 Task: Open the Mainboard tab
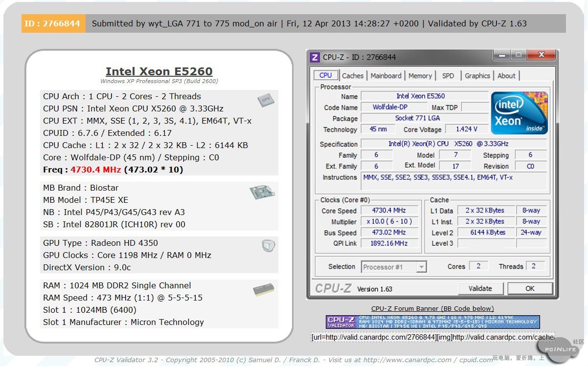click(386, 76)
